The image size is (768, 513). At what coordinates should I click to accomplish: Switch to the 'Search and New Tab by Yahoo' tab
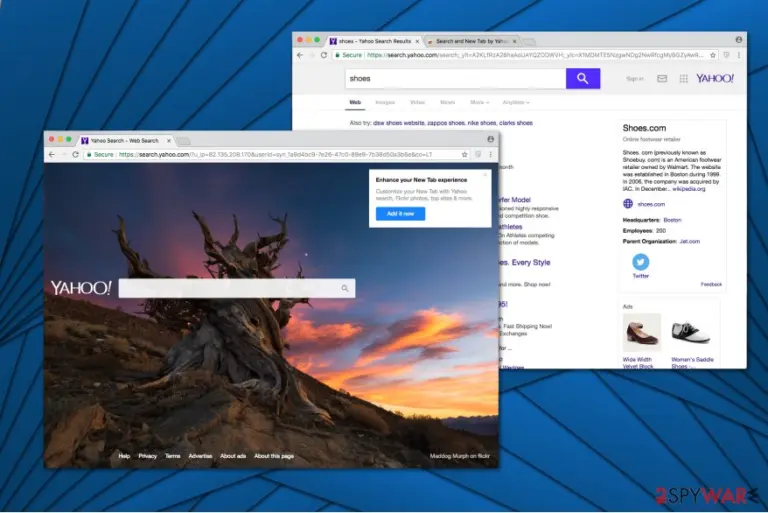pyautogui.click(x=471, y=42)
